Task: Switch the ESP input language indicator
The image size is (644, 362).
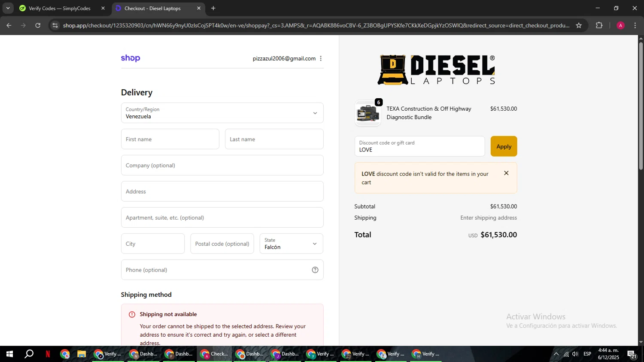Action: point(587,354)
